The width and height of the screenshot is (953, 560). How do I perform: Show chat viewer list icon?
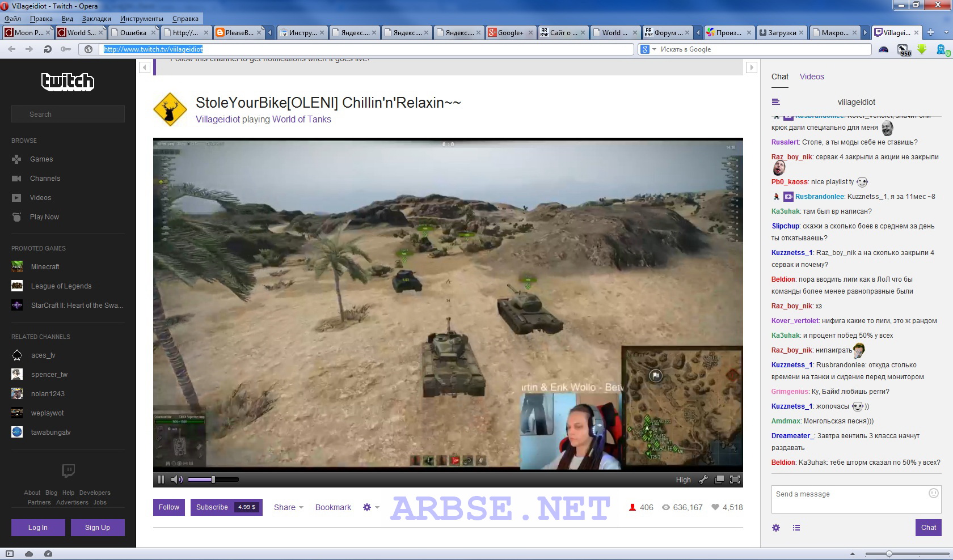click(796, 528)
